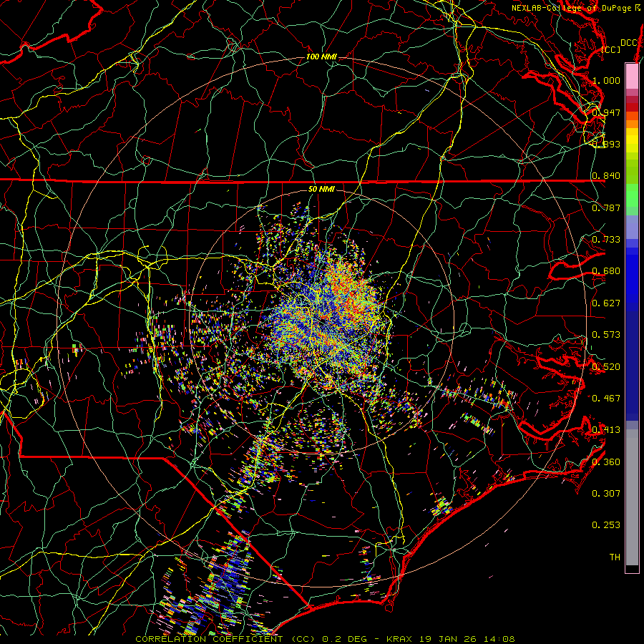The width and height of the screenshot is (644, 644).
Task: Click the 0.733 scale value
Action: [x=606, y=240]
